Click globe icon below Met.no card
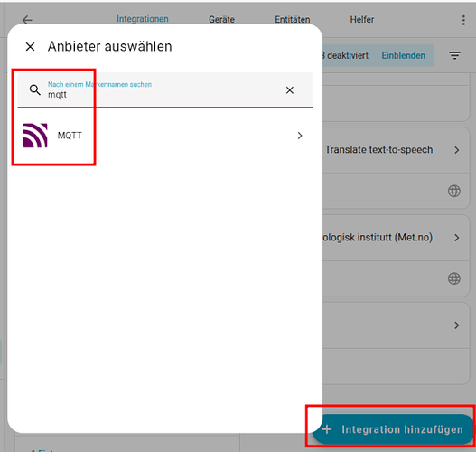Screen dimensions: 476x452 (x=454, y=278)
